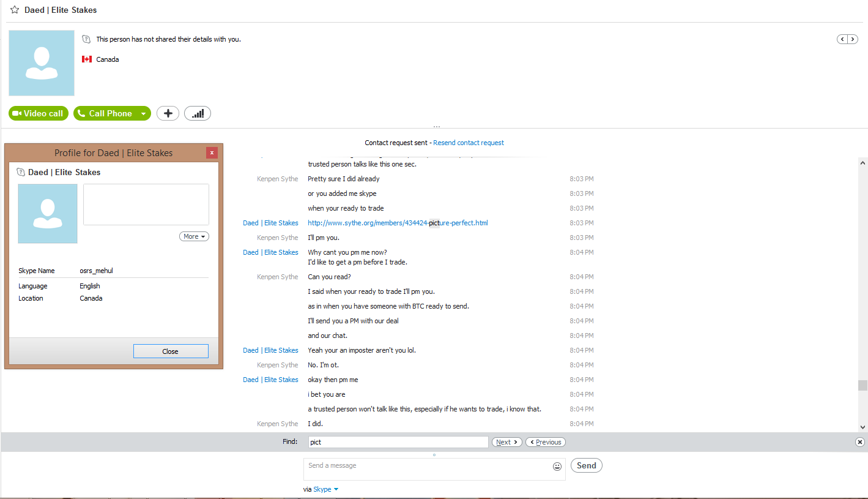Click Resend contact request link

click(469, 143)
